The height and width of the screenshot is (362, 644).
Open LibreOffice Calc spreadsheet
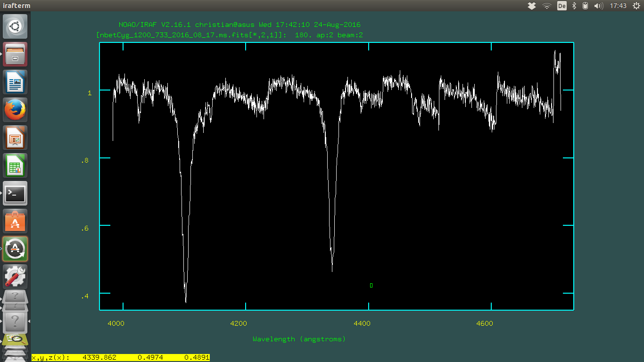pyautogui.click(x=15, y=165)
